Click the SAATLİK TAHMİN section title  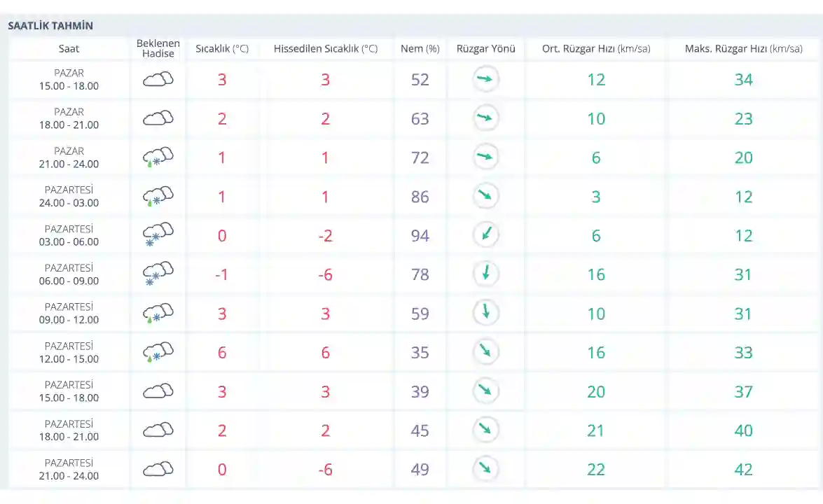click(50, 26)
